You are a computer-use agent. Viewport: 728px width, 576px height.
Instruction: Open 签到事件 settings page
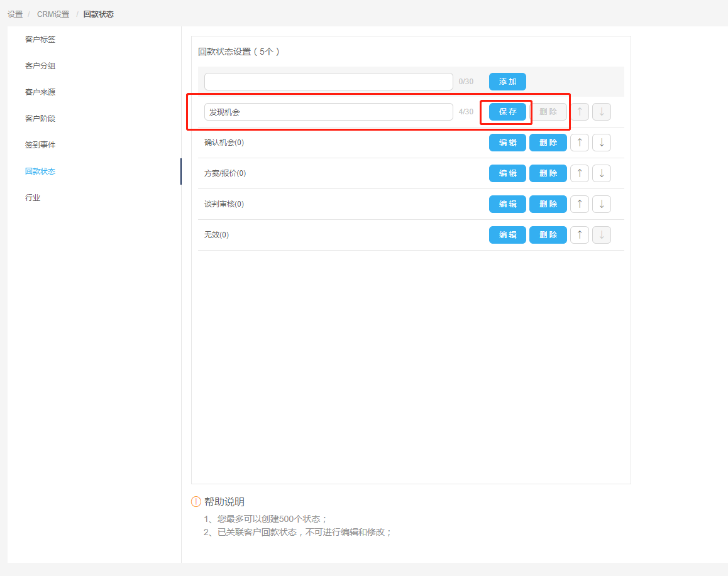[x=40, y=145]
